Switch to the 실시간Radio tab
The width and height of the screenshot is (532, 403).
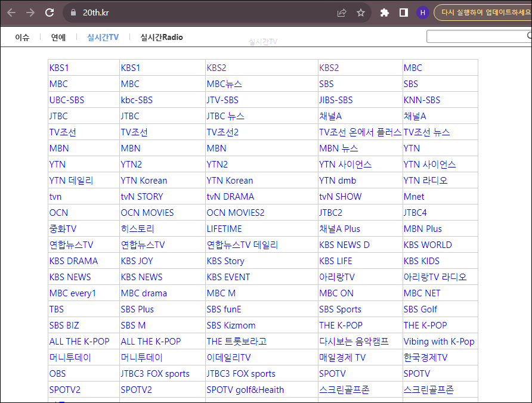162,38
